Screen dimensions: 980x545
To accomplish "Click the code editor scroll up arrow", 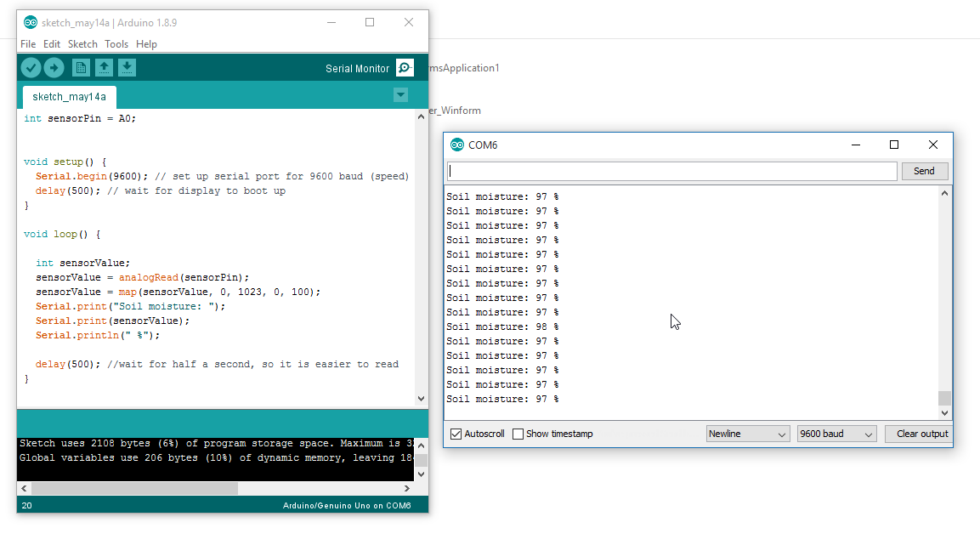I will point(422,116).
